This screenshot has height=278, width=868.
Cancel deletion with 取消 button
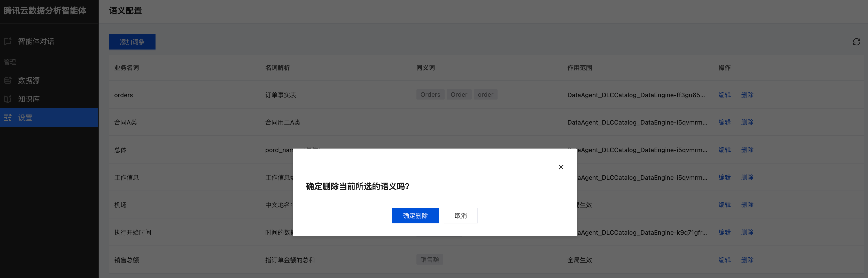(461, 215)
